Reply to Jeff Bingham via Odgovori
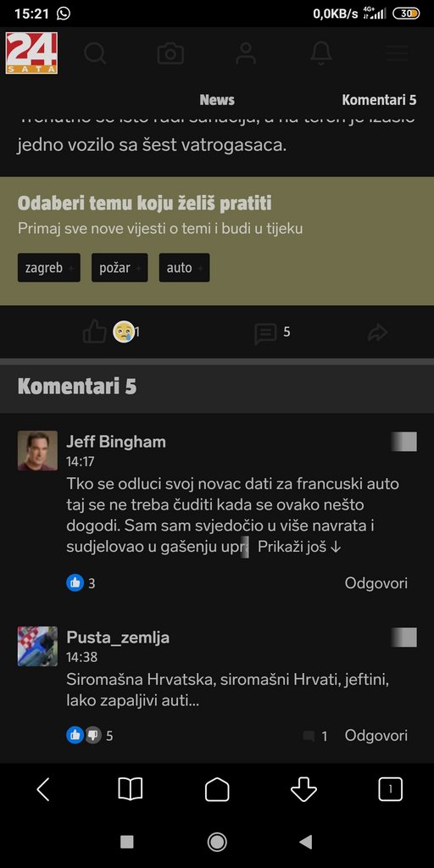The height and width of the screenshot is (868, 434). [x=376, y=583]
